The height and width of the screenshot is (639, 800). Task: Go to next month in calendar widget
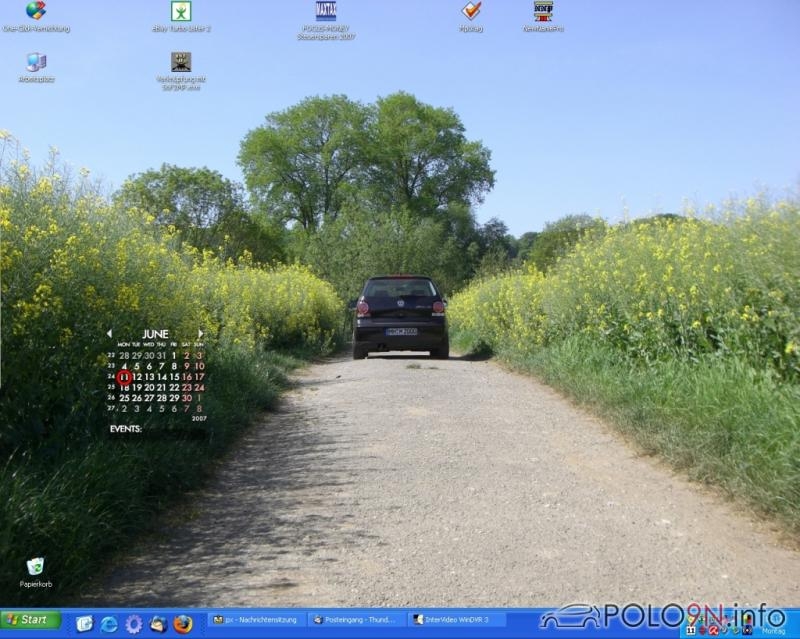point(200,334)
